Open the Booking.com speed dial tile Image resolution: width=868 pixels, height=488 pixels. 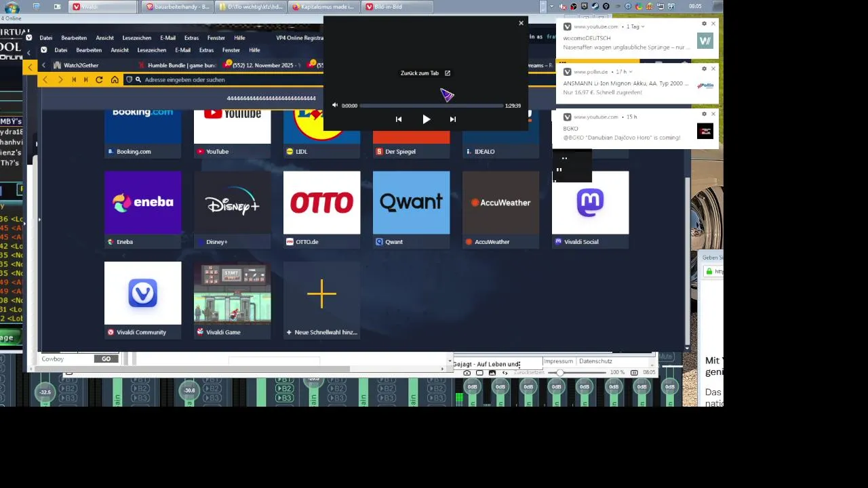pyautogui.click(x=142, y=134)
